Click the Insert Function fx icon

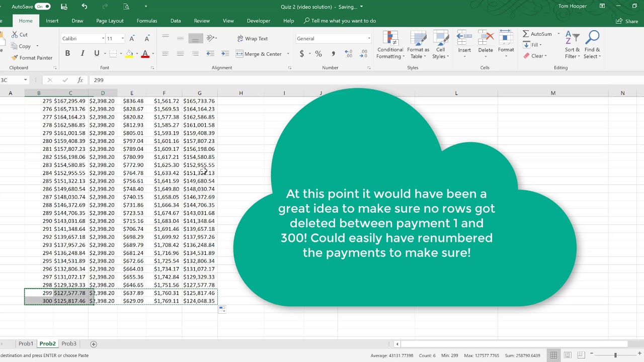(x=80, y=80)
